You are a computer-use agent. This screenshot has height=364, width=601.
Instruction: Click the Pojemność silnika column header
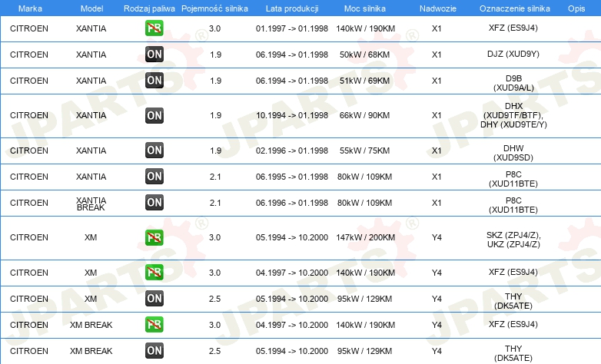click(214, 8)
